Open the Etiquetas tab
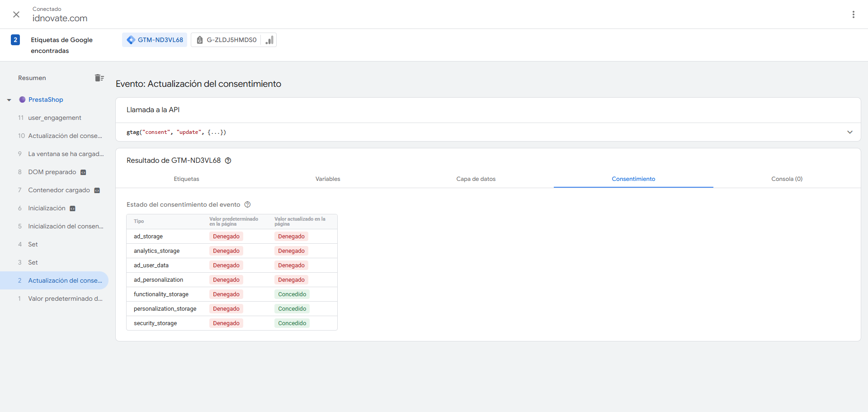This screenshot has height=412, width=868. (x=186, y=179)
